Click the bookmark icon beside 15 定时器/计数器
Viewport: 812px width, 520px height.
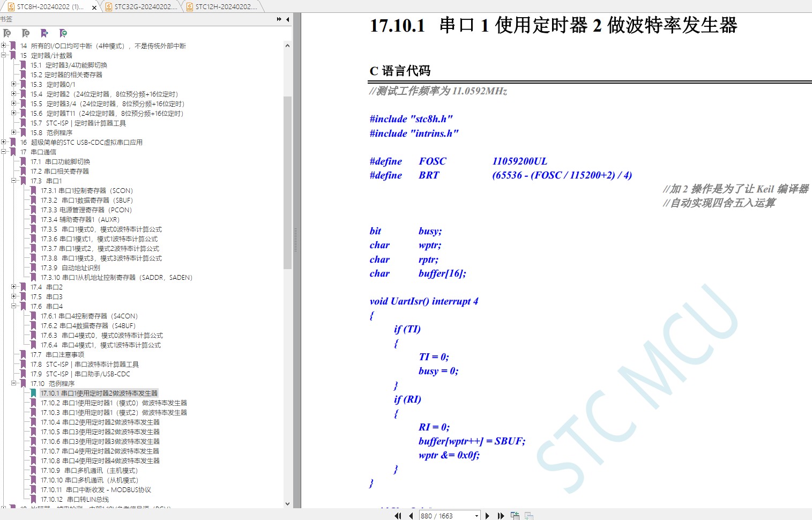coord(13,56)
